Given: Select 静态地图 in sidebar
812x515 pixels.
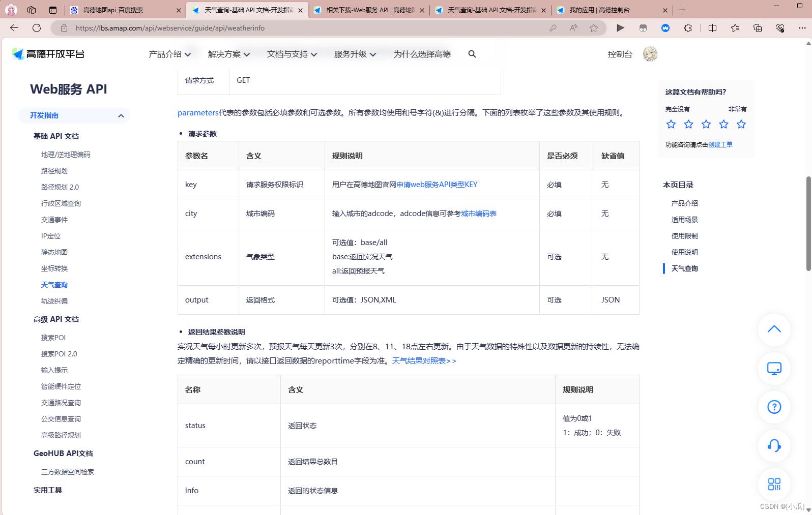Looking at the screenshot, I should coord(54,252).
